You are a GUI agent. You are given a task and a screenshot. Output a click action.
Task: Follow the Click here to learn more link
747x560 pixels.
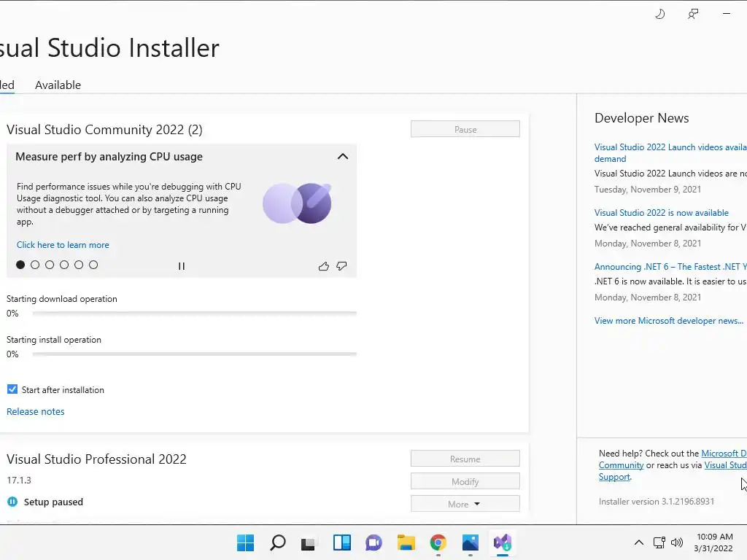(63, 245)
